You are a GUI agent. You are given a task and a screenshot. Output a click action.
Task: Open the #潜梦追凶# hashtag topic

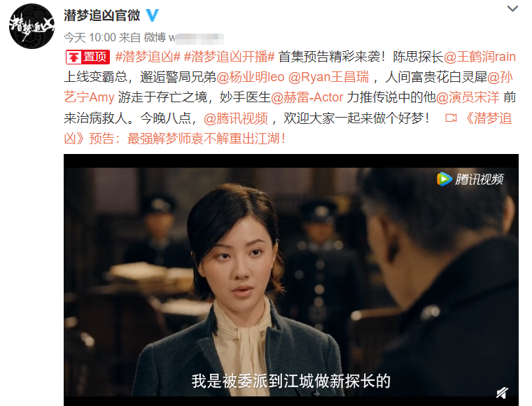click(148, 57)
